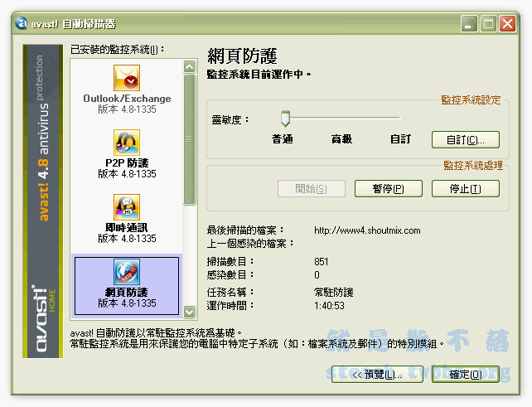
Task: Minimize the avast! window
Action: [469, 24]
